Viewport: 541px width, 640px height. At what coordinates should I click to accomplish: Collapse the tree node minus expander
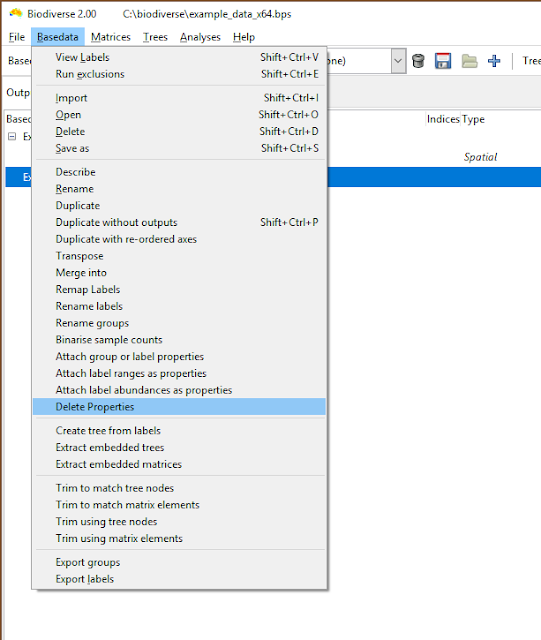[12, 136]
